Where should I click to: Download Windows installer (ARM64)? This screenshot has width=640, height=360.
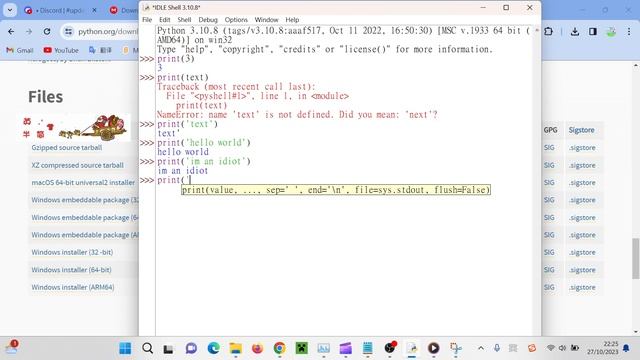pyautogui.click(x=73, y=287)
